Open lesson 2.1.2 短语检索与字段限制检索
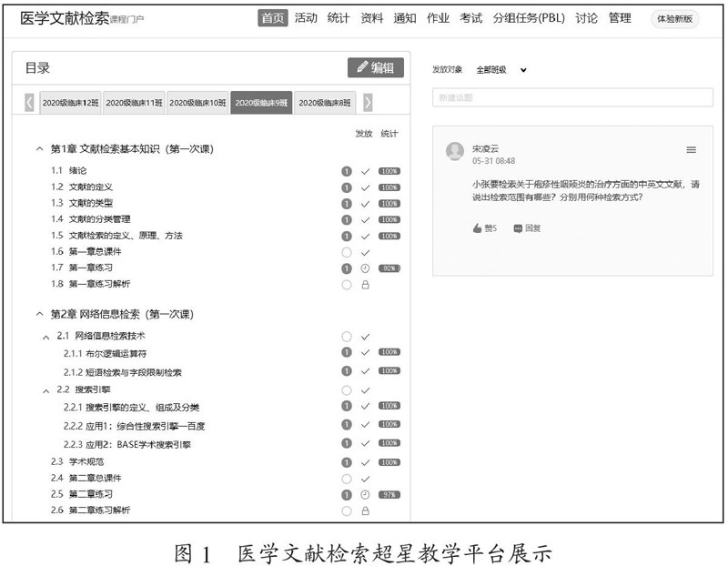Viewport: 728px width, 566px height. pos(123,372)
